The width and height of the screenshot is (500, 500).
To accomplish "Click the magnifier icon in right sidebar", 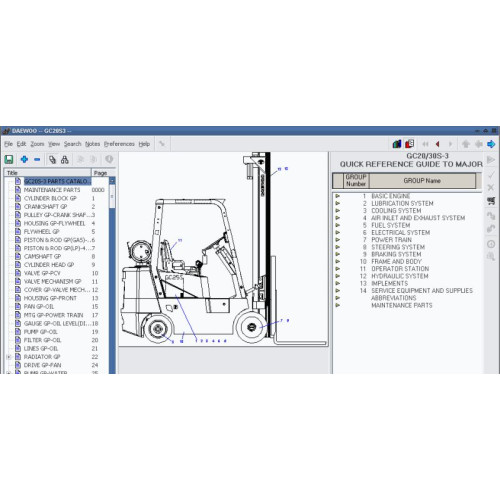I will click(491, 257).
